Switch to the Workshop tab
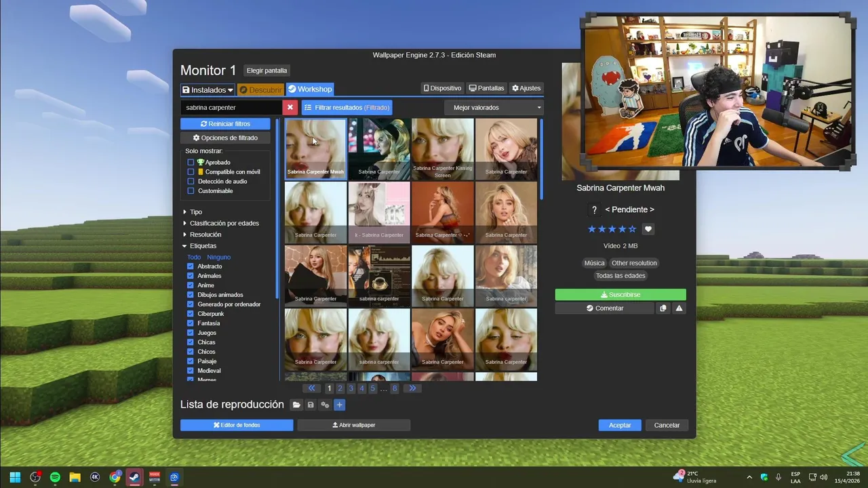This screenshot has width=868, height=488. [310, 89]
